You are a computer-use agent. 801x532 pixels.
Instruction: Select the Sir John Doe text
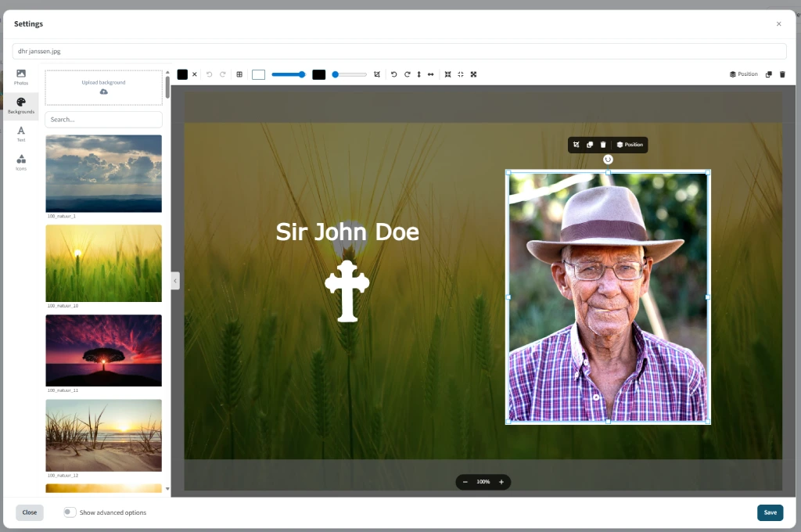pyautogui.click(x=347, y=232)
